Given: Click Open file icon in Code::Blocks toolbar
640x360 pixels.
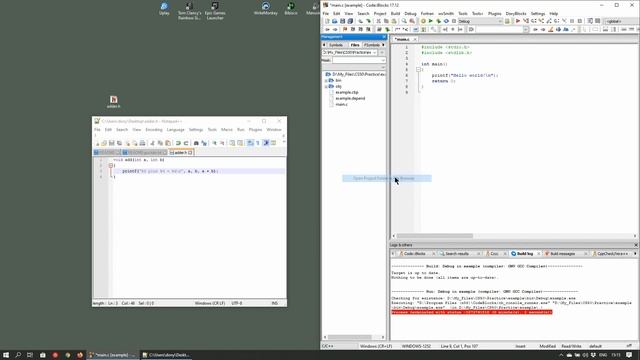Looking at the screenshot, I should [334, 21].
